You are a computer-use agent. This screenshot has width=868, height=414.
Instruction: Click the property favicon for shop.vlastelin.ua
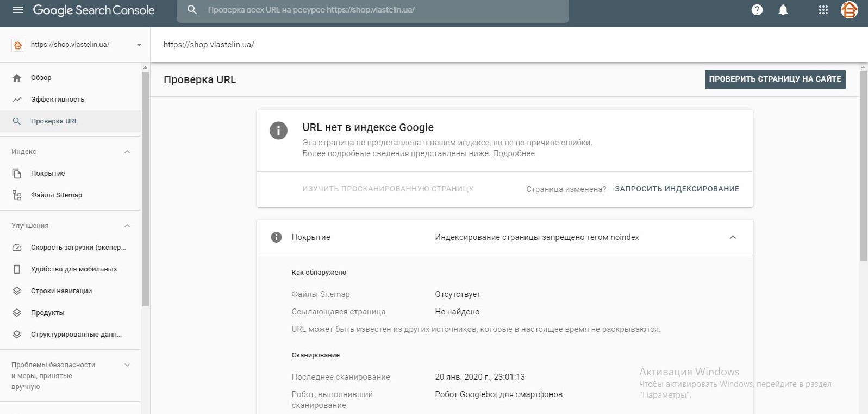pos(18,45)
